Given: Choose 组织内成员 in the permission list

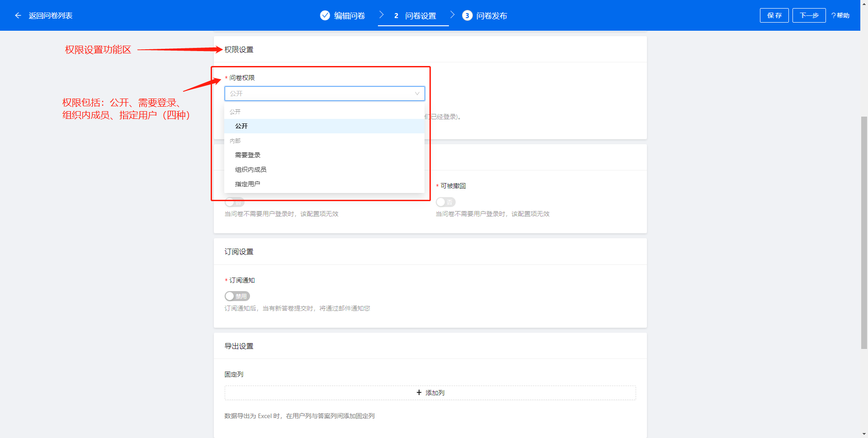Looking at the screenshot, I should point(250,170).
